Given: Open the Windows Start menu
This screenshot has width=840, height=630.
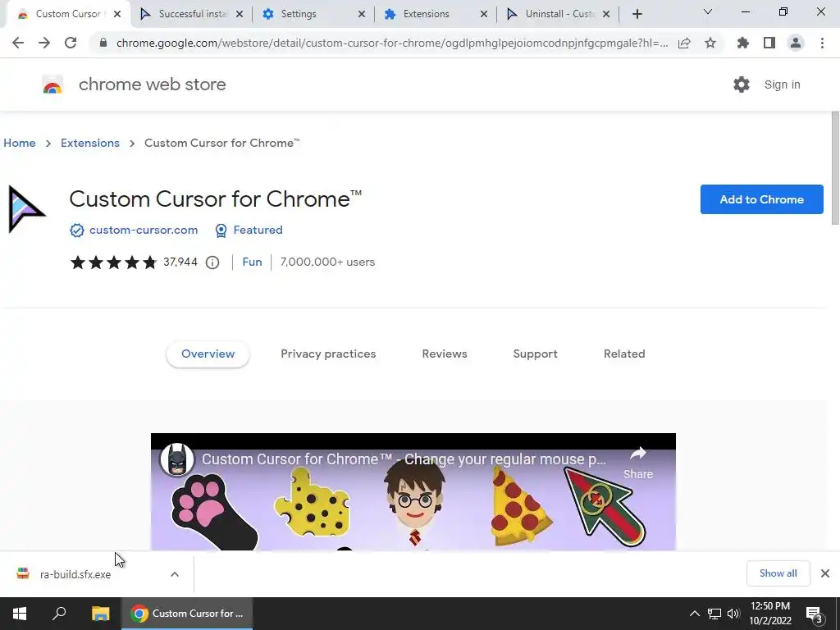Looking at the screenshot, I should (x=20, y=614).
